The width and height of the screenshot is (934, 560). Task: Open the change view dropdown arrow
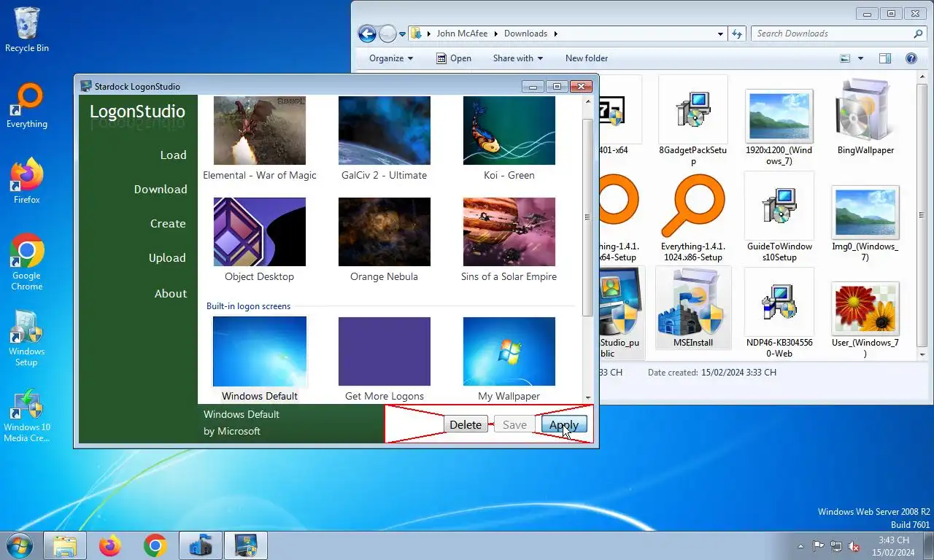coord(860,58)
